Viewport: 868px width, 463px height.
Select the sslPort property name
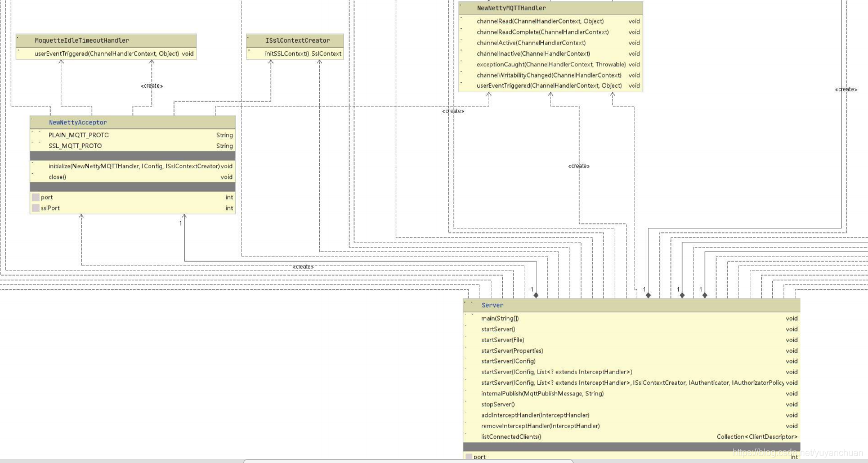[50, 208]
